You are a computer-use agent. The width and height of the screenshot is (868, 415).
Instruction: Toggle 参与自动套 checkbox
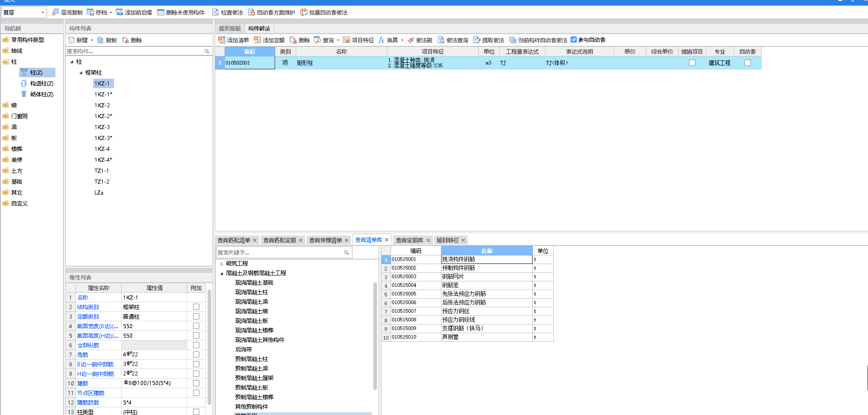pos(574,40)
